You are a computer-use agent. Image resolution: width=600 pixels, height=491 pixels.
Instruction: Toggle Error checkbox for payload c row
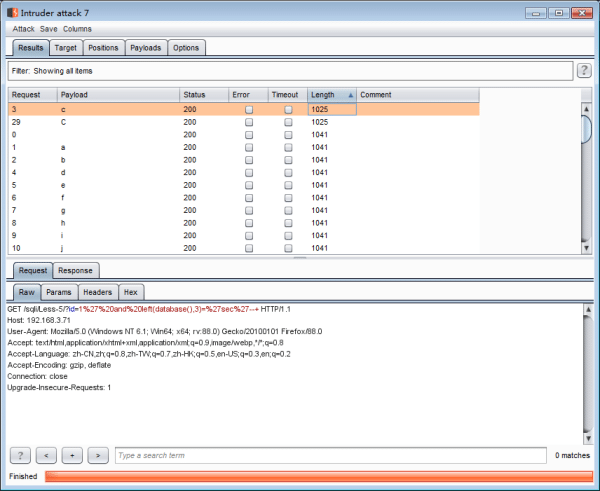coord(249,109)
